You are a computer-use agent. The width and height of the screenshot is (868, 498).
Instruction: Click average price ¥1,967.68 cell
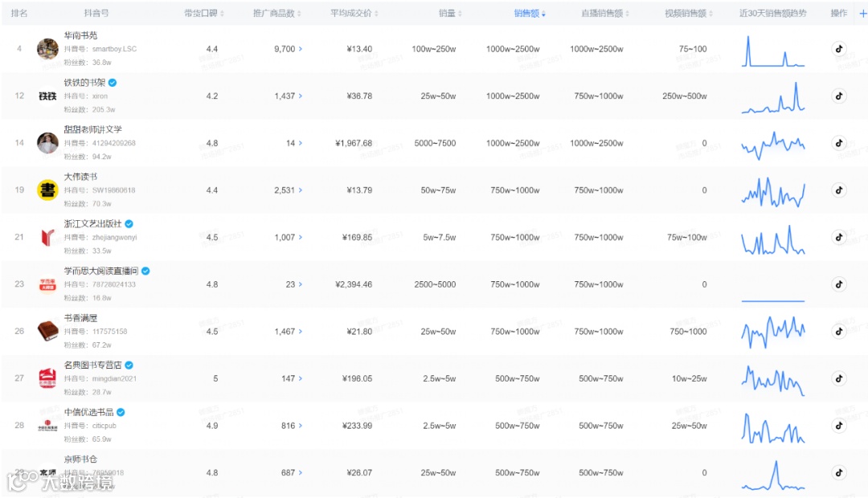point(354,143)
